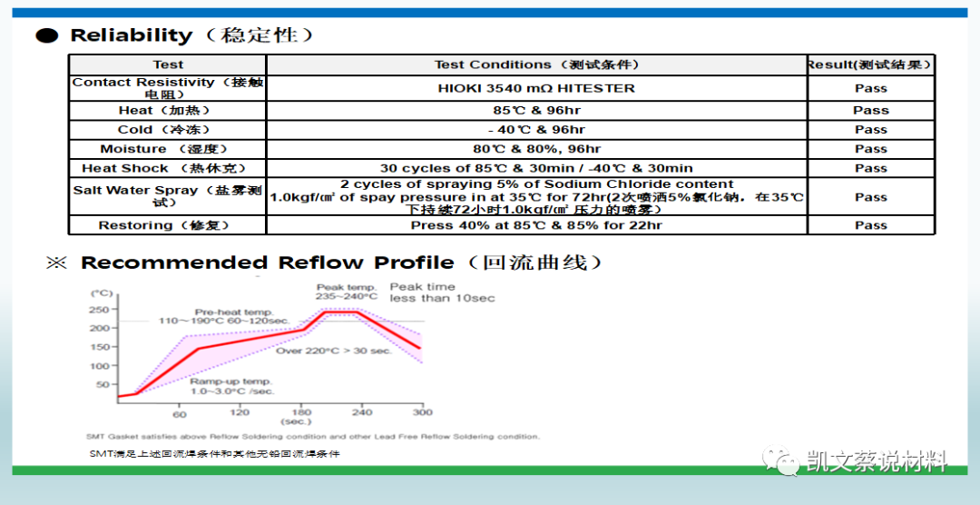
Task: Click the ※ symbol before Recommended Reflow Profile
Action: point(56,262)
